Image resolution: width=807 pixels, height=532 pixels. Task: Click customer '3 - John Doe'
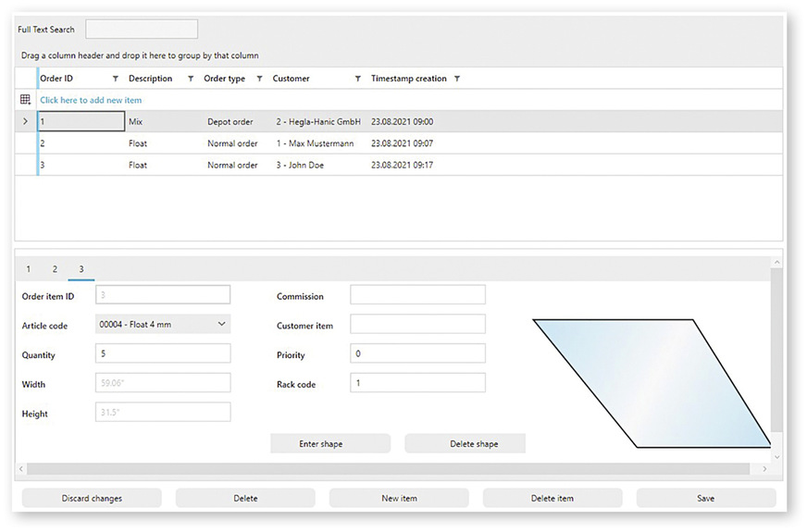click(300, 166)
